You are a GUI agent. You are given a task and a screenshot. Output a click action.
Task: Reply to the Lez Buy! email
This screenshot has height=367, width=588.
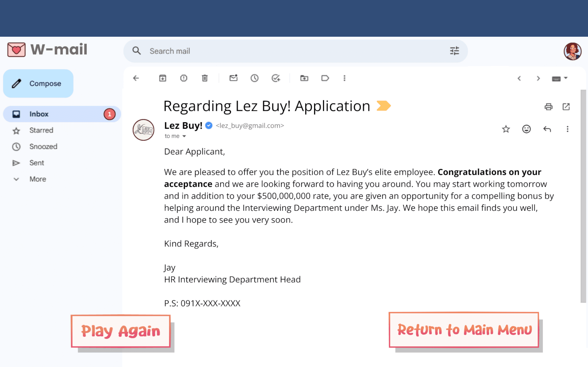click(x=547, y=129)
